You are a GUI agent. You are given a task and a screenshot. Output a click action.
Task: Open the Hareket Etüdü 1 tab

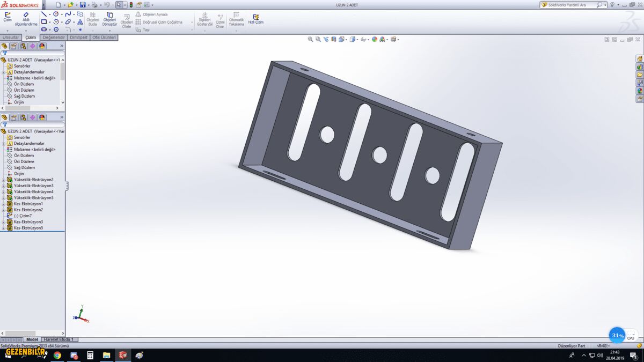click(60, 339)
